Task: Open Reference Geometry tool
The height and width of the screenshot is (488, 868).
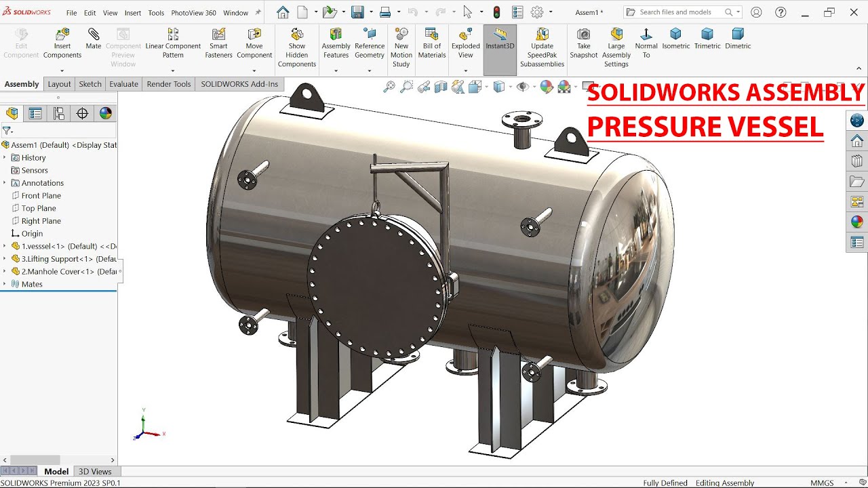Action: pyautogui.click(x=370, y=44)
